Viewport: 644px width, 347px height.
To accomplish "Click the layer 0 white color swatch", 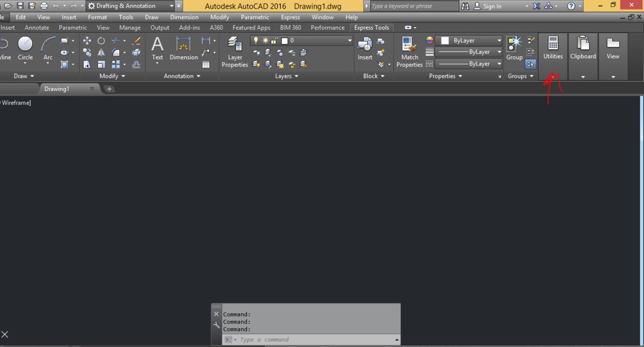I will point(284,41).
